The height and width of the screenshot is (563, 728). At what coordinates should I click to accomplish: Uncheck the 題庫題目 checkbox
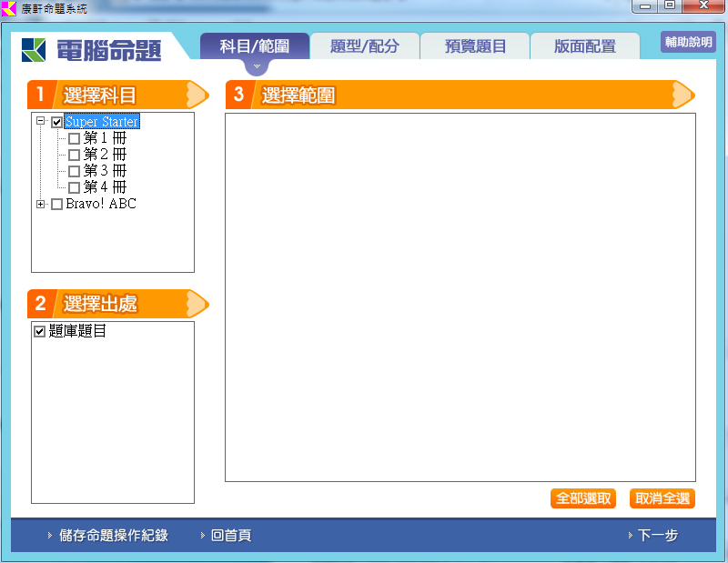pos(39,331)
